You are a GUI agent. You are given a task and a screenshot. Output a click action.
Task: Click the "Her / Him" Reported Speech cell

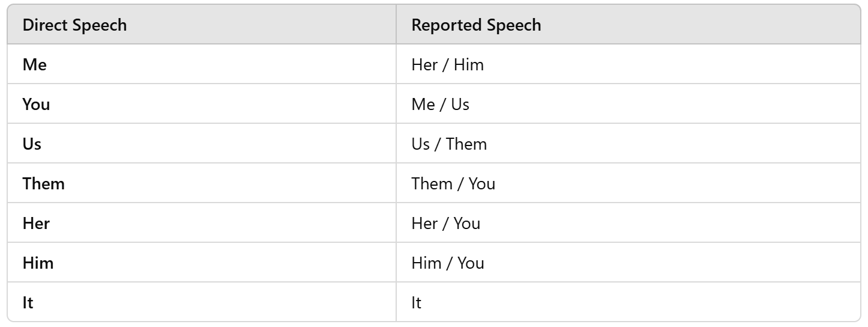[x=447, y=65]
